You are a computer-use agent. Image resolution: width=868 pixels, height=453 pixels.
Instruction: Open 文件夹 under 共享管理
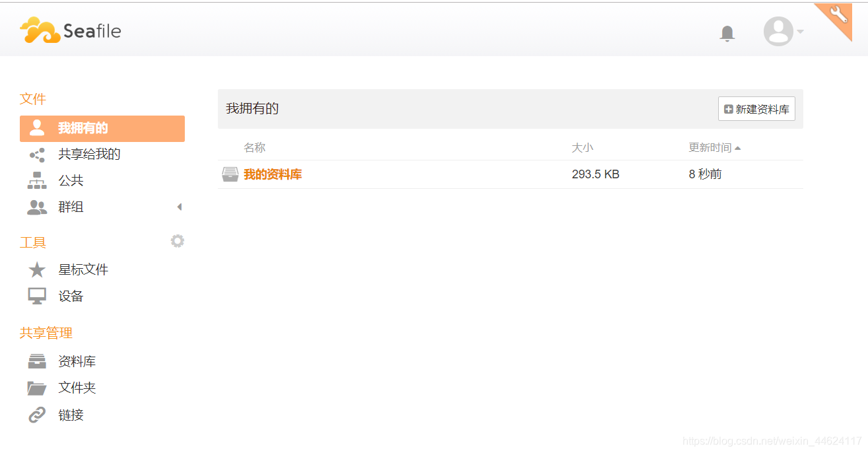(x=77, y=388)
